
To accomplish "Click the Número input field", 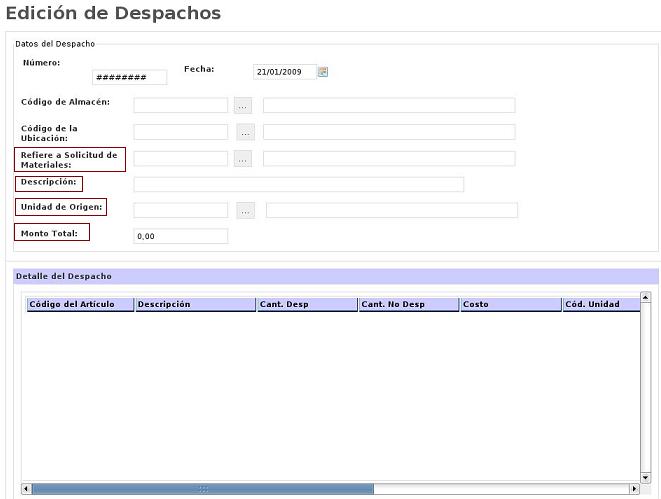I will 129,78.
